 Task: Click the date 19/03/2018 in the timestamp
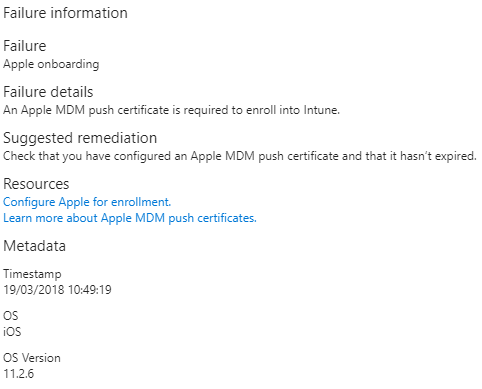(34, 290)
